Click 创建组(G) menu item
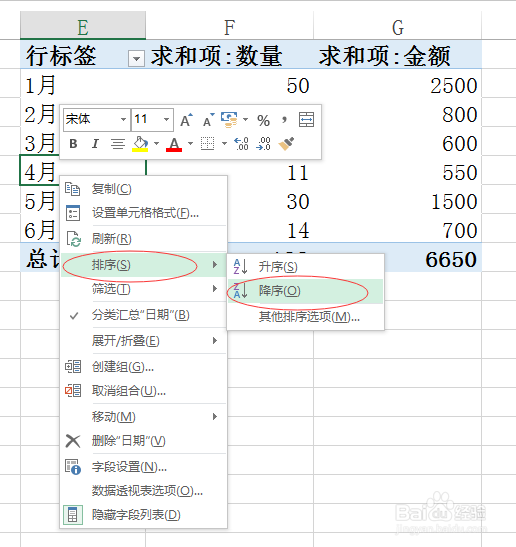Viewport: 516px width, 547px height. click(144, 367)
